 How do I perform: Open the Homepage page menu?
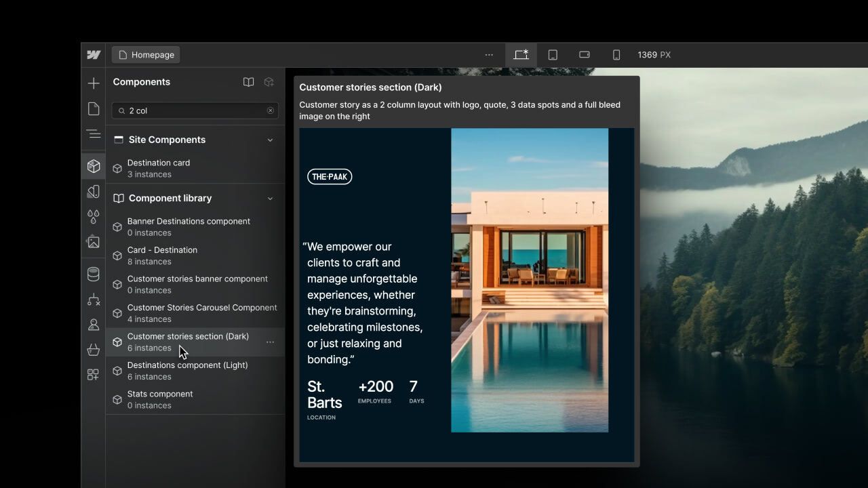coord(146,54)
